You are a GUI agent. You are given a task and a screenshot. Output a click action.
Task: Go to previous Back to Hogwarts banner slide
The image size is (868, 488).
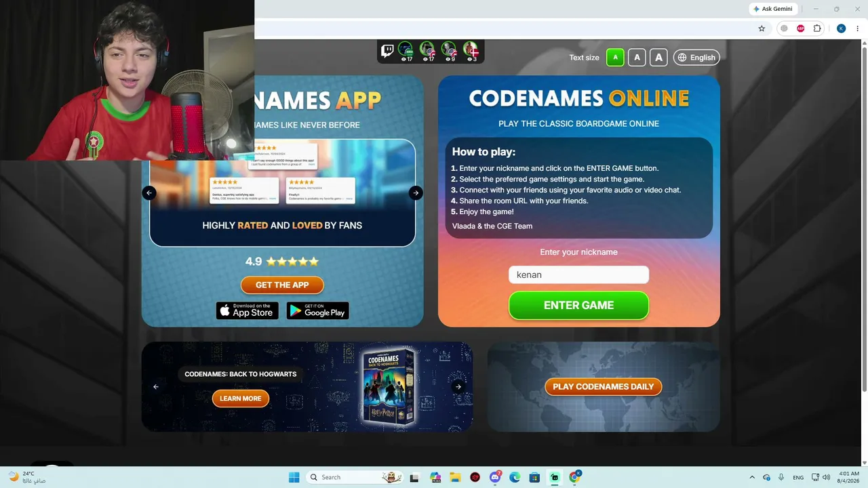pos(156,387)
